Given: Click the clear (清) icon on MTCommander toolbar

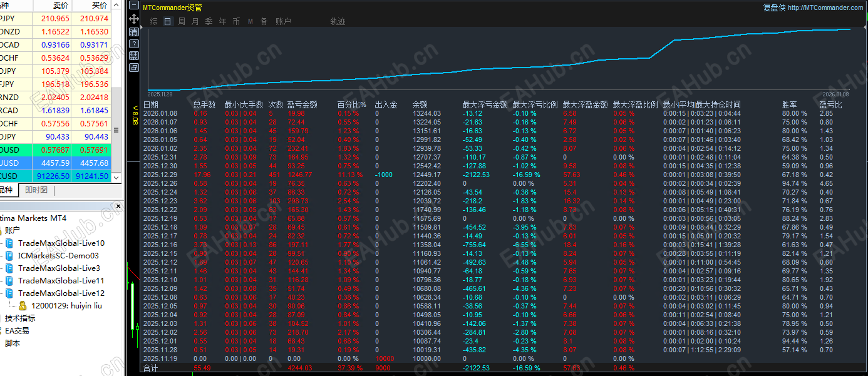Looking at the screenshot, I should point(133,31).
